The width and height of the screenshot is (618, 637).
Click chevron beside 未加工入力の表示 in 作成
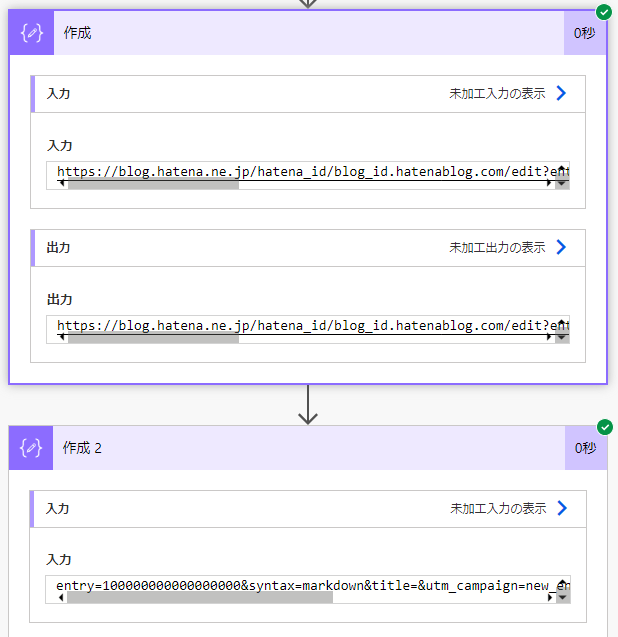[x=561, y=93]
